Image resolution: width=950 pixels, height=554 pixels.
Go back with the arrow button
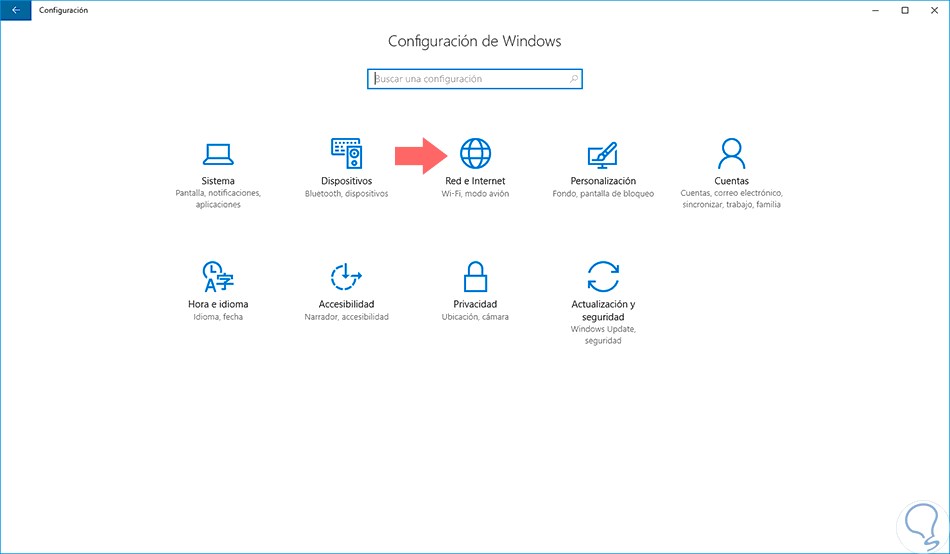pyautogui.click(x=16, y=10)
